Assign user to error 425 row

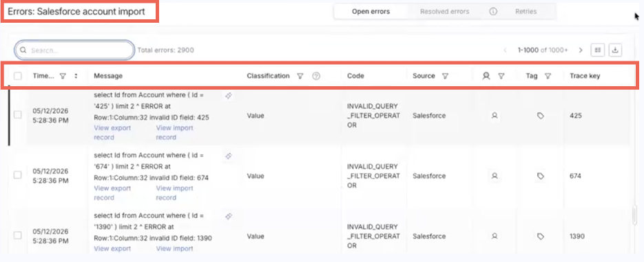pos(495,116)
